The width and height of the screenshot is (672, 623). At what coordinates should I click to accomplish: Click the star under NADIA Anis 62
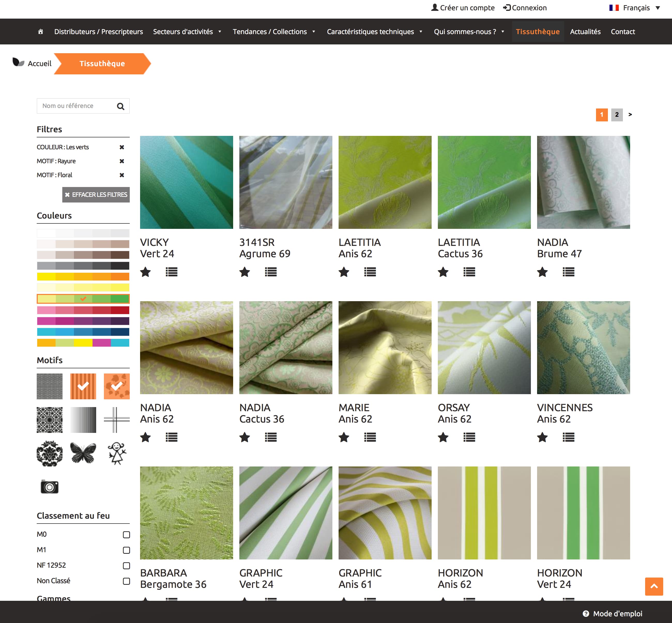click(x=146, y=437)
